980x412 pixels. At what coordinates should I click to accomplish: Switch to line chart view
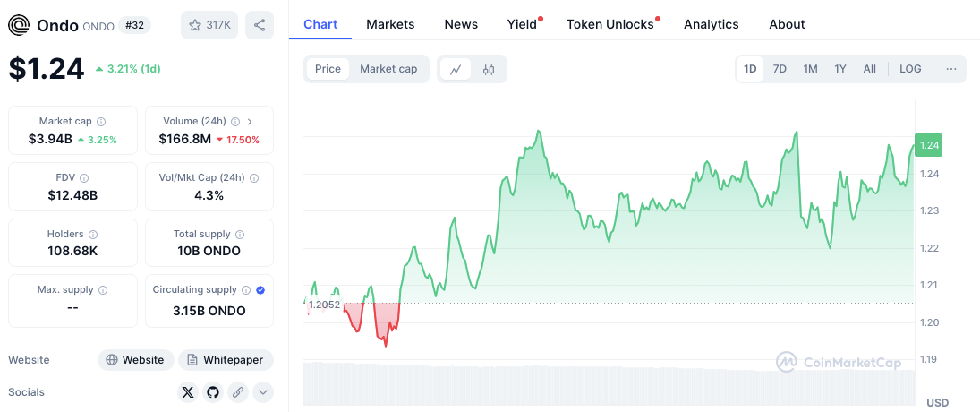(456, 69)
